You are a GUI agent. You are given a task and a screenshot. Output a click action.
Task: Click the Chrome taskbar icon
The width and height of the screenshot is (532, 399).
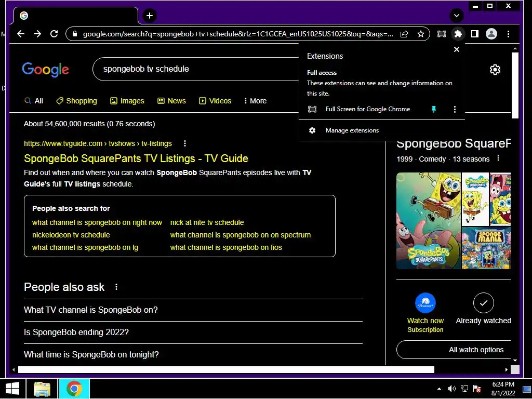click(x=74, y=389)
